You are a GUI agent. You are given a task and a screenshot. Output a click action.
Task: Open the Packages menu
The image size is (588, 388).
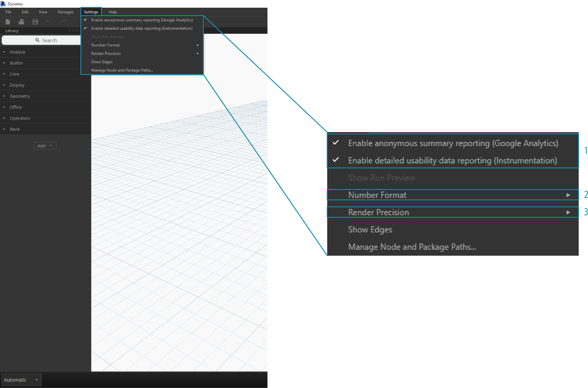pos(65,12)
